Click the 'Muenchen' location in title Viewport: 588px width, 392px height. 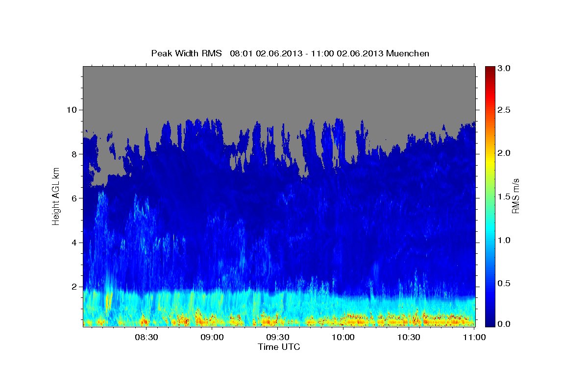pyautogui.click(x=408, y=53)
